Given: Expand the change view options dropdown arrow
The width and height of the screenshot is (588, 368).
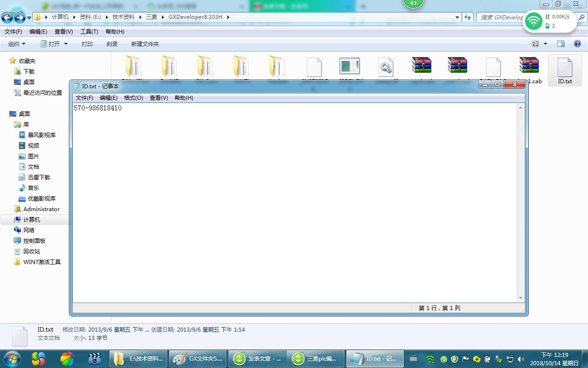Looking at the screenshot, I should (545, 44).
